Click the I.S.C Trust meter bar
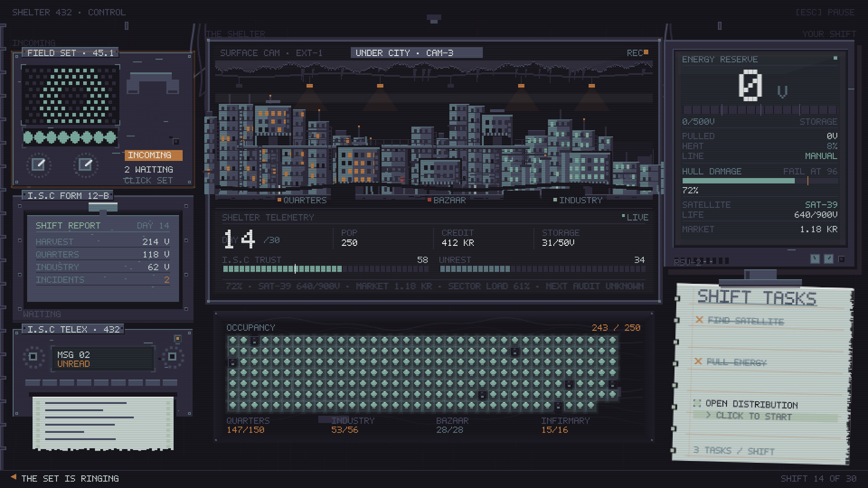 tap(325, 269)
